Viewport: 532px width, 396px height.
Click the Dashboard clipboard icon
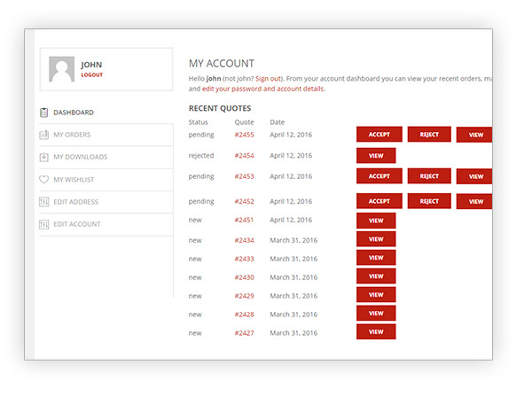[43, 113]
